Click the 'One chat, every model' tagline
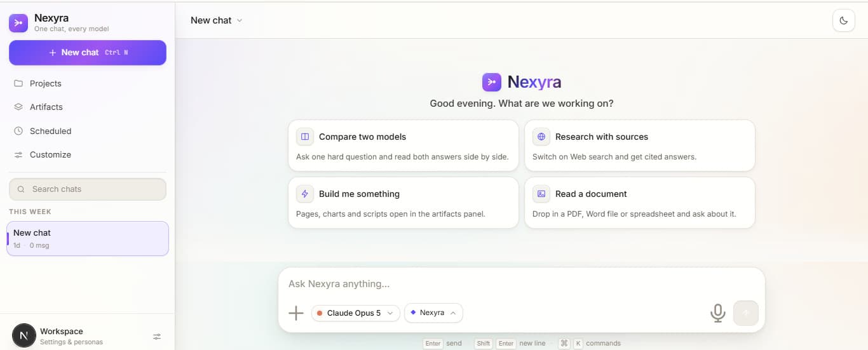The image size is (868, 350). (x=72, y=29)
